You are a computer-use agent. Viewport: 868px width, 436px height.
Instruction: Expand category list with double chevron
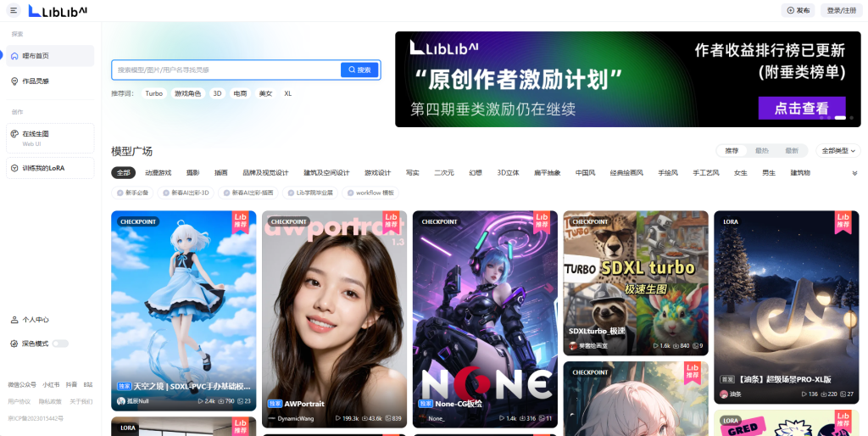coord(854,173)
